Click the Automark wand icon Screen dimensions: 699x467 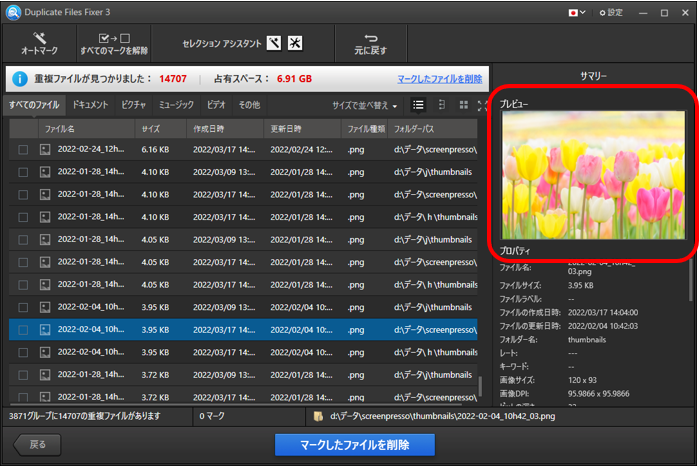coord(39,38)
